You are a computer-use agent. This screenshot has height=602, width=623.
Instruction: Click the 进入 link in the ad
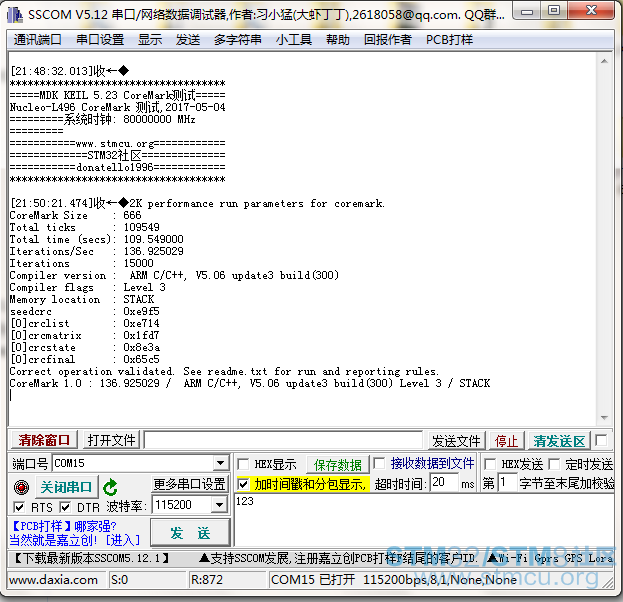tap(123, 540)
